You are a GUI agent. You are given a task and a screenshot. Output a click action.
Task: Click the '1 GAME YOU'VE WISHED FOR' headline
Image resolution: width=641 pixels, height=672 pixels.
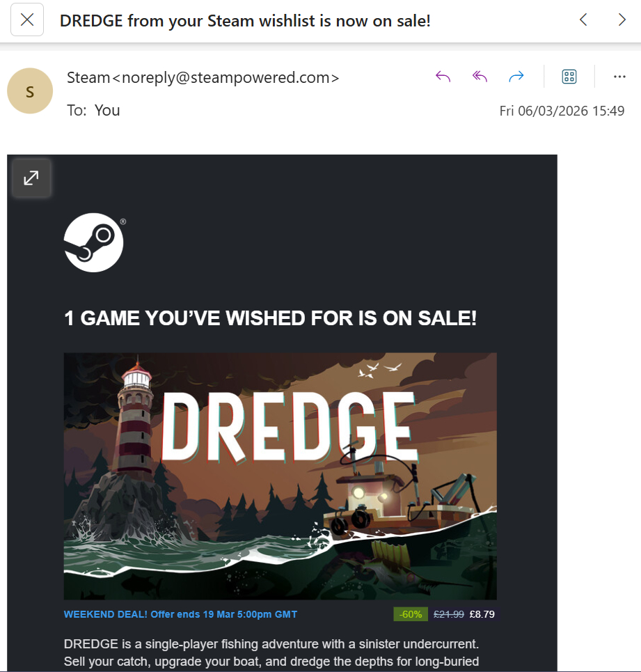[270, 318]
